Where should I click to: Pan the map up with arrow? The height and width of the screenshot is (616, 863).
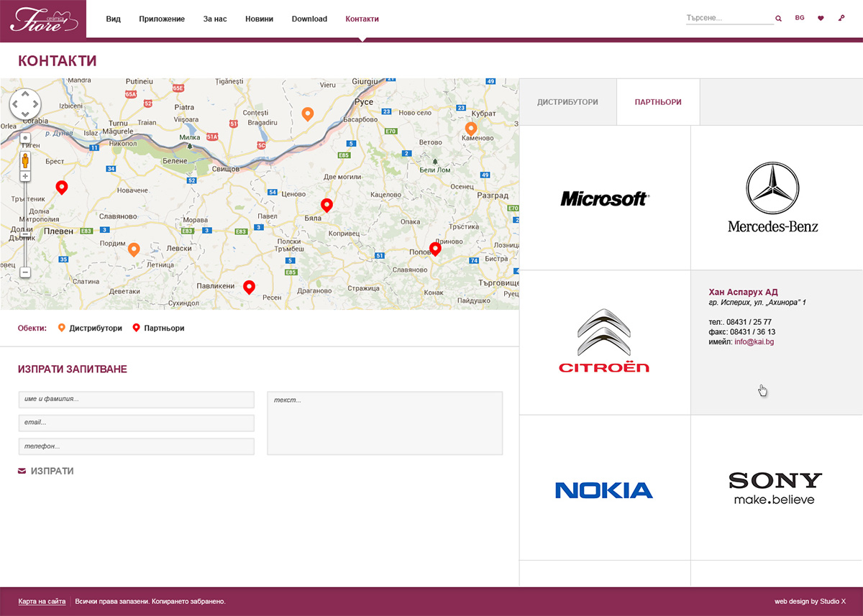coord(25,93)
